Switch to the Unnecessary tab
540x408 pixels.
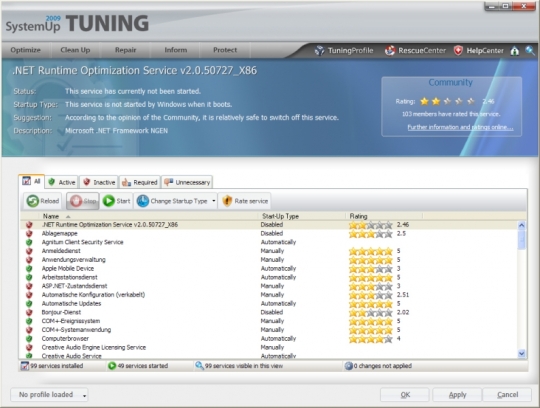(187, 182)
